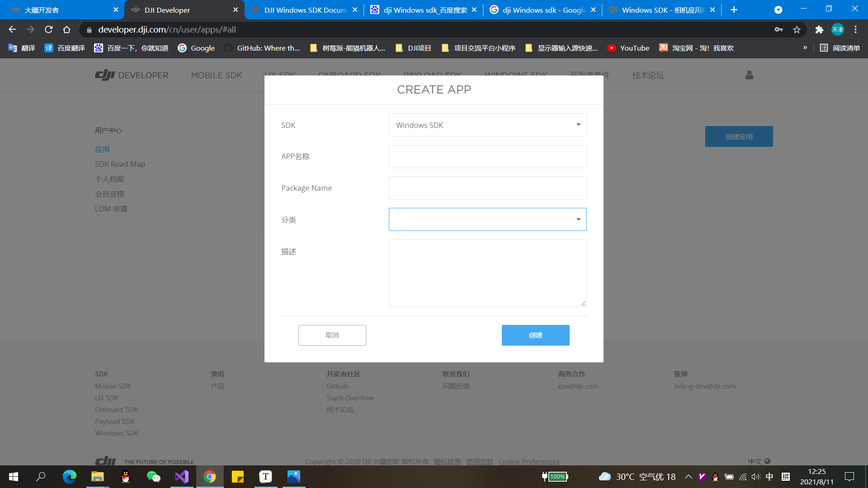Open the user account icon
The width and height of the screenshot is (868, 488).
pyautogui.click(x=749, y=75)
